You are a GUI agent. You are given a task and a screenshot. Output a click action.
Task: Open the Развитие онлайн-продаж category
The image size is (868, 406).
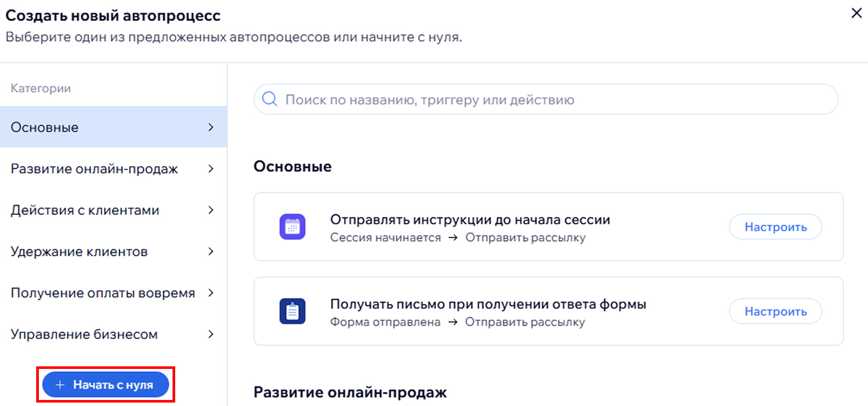pyautogui.click(x=94, y=169)
